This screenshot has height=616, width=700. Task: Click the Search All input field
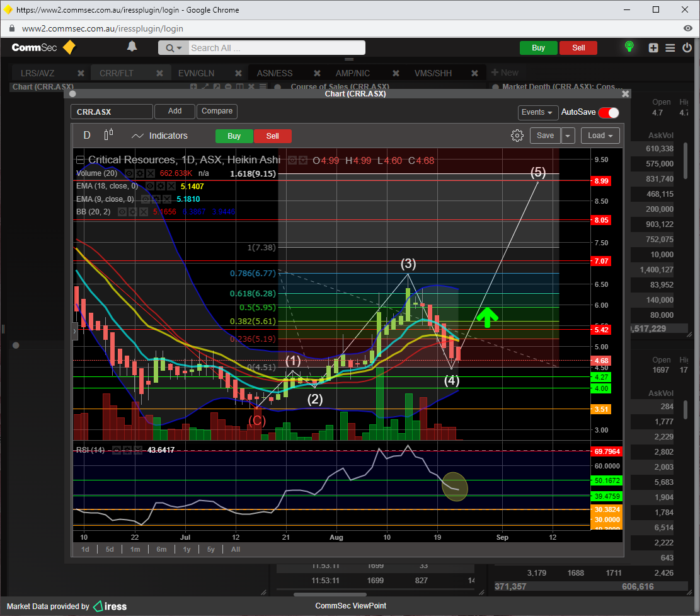pyautogui.click(x=276, y=48)
